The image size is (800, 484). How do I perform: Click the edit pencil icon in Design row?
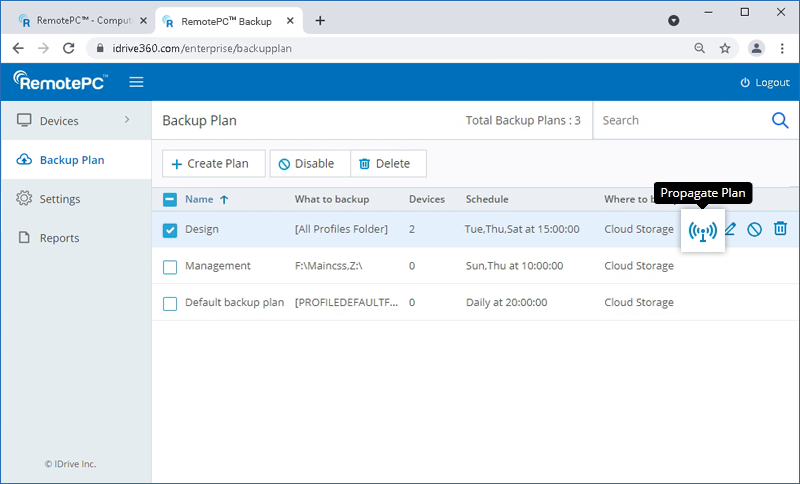click(730, 229)
